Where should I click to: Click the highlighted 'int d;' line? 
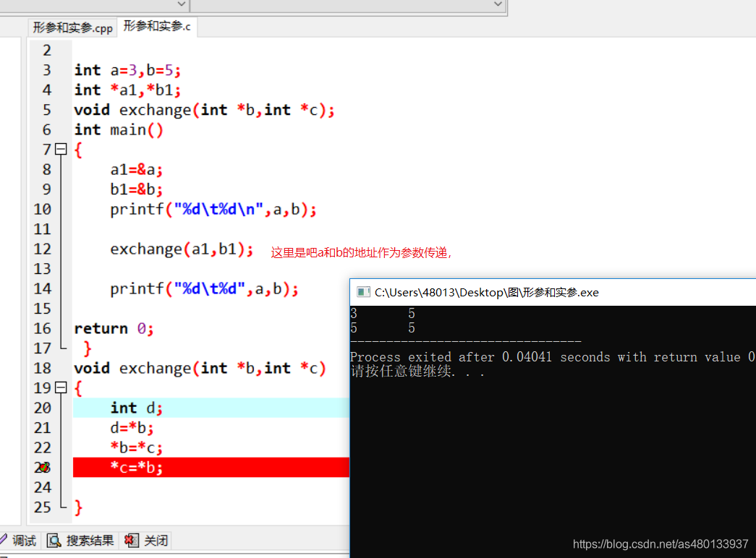click(x=211, y=408)
